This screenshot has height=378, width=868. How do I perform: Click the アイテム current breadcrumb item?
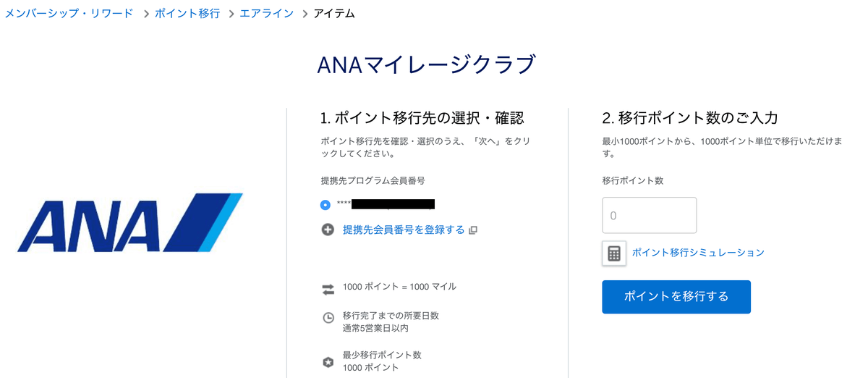click(x=334, y=13)
